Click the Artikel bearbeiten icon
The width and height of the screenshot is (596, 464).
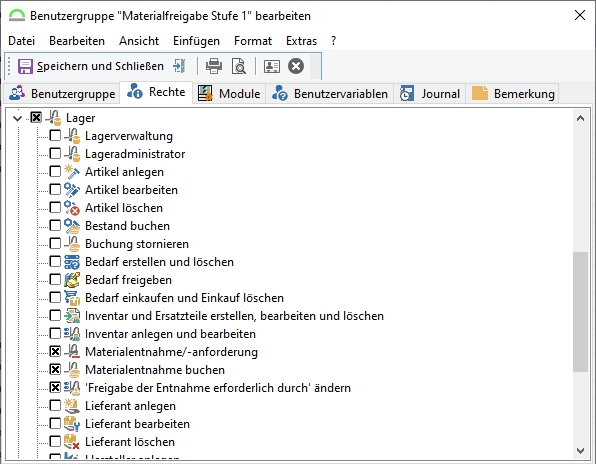[72, 190]
